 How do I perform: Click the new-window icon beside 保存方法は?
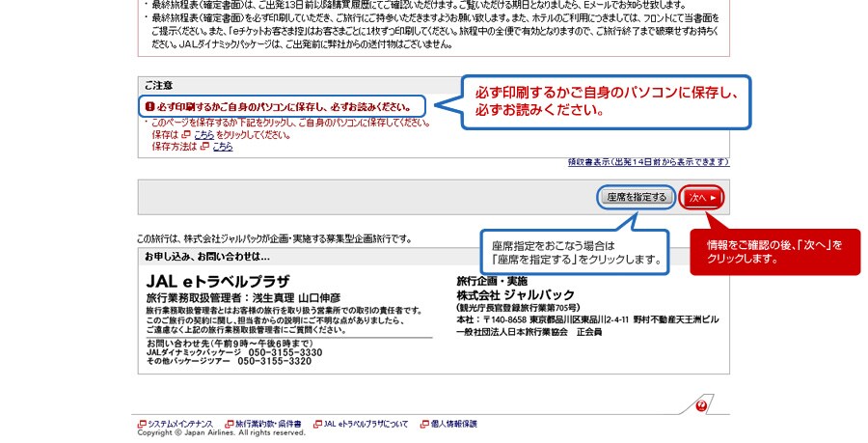tap(205, 147)
